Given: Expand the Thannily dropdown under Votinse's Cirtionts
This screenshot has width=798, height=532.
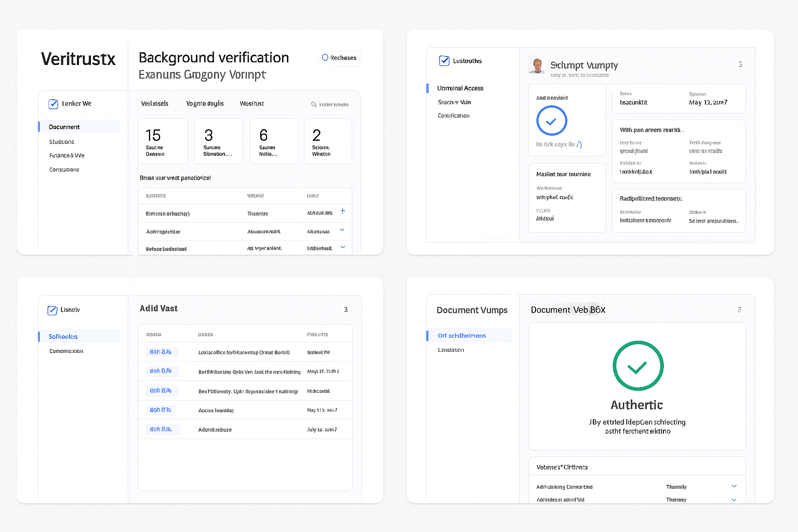Looking at the screenshot, I should click(x=734, y=486).
